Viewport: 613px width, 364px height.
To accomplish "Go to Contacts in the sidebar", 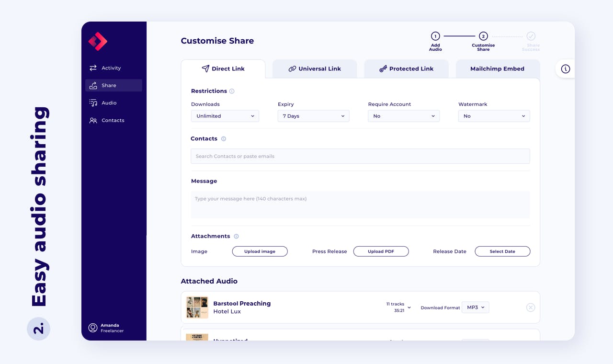I will click(114, 120).
